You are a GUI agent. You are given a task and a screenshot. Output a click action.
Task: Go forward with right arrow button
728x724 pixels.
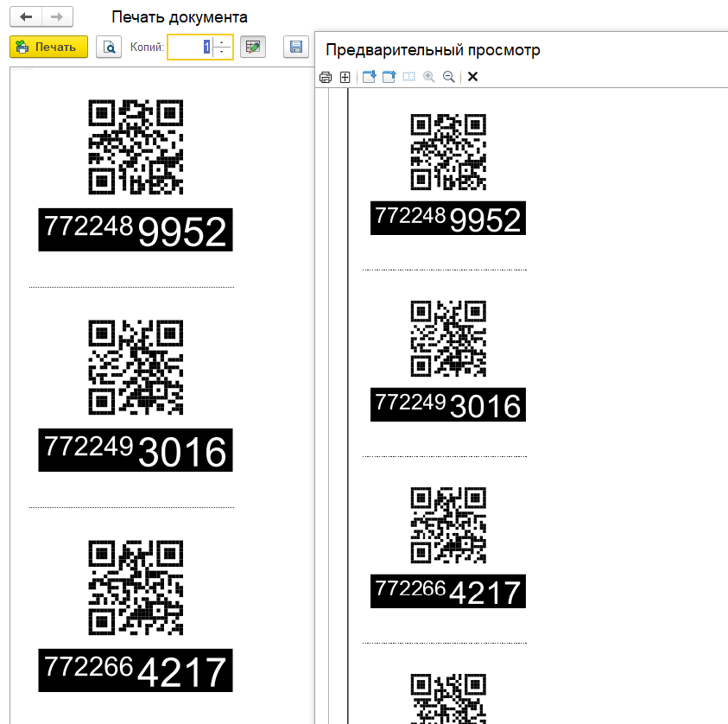point(56,16)
